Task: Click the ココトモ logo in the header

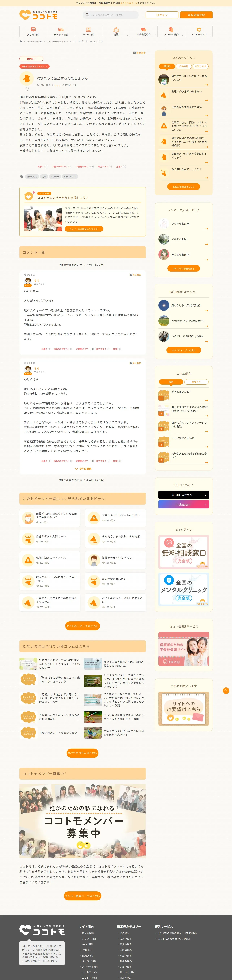Action: point(38,14)
